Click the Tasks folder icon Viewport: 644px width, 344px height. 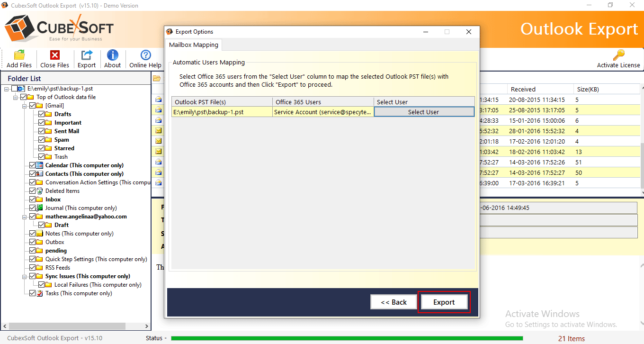pyautogui.click(x=40, y=293)
